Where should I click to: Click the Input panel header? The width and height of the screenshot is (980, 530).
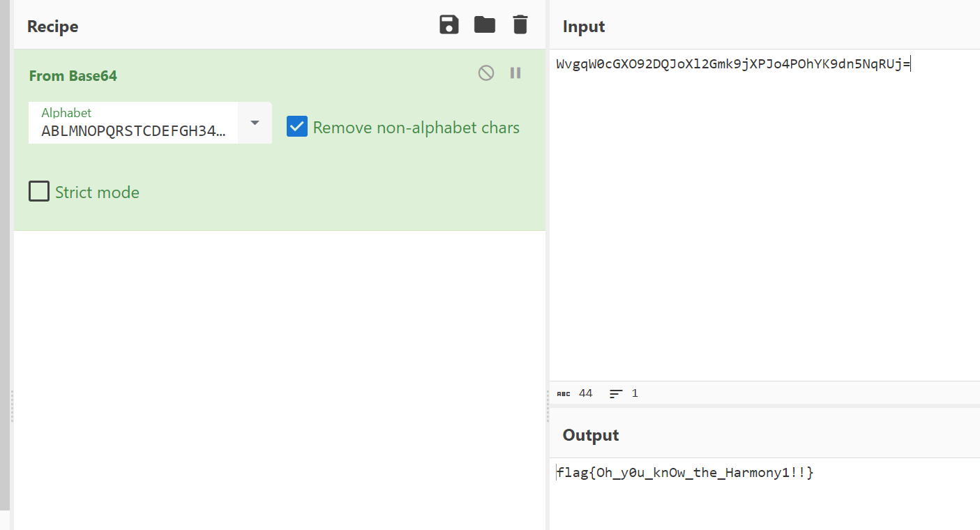point(584,26)
